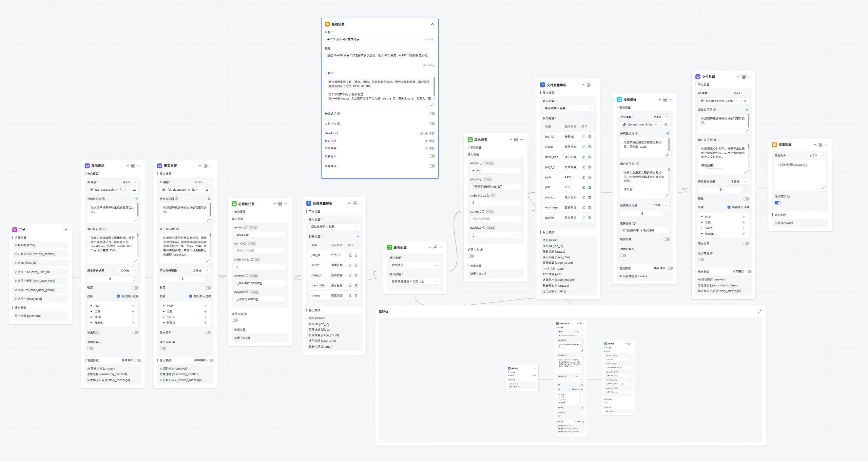Click AI generate sparkle for 事实审校 system prompt
Screen dimensions: 868x461
[209, 199]
